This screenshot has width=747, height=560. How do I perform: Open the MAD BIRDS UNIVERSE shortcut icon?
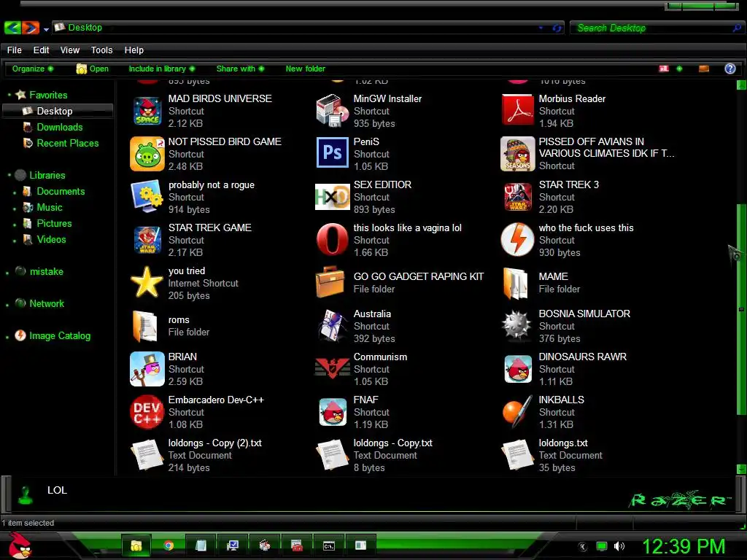(x=147, y=111)
